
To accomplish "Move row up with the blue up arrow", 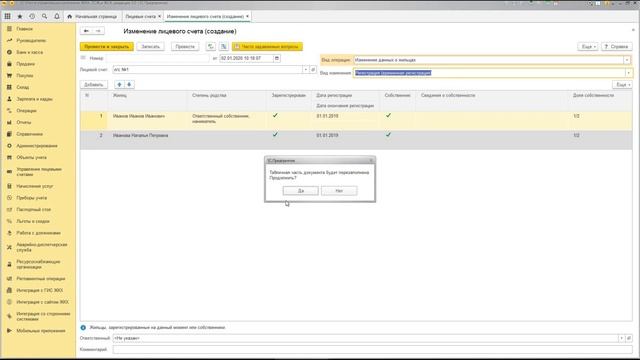I will 119,84.
